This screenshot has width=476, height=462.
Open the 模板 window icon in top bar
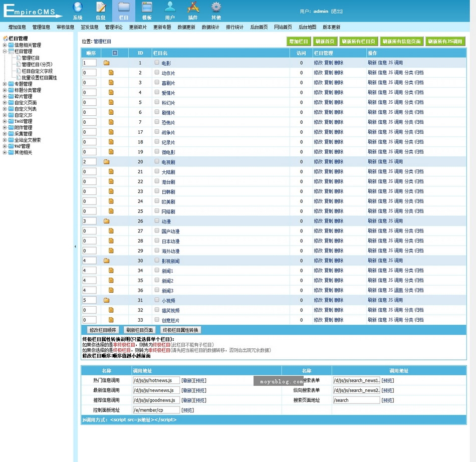(147, 8)
